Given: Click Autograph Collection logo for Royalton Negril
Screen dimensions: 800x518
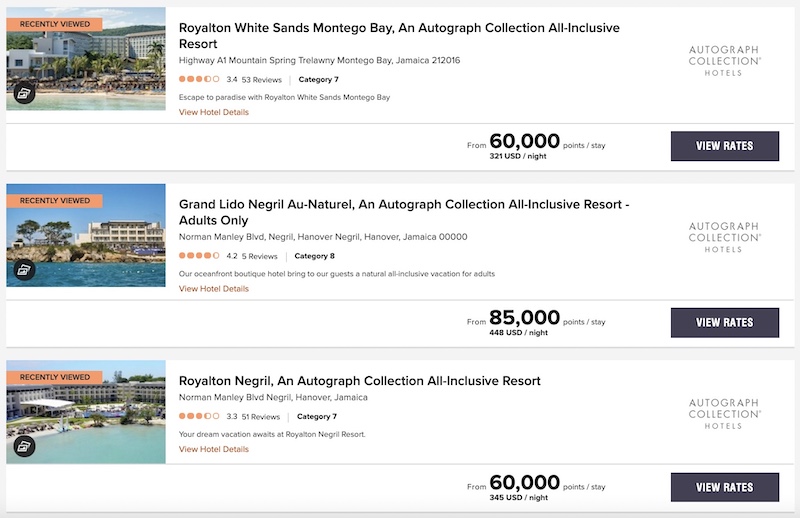Looking at the screenshot, I should click(x=724, y=414).
